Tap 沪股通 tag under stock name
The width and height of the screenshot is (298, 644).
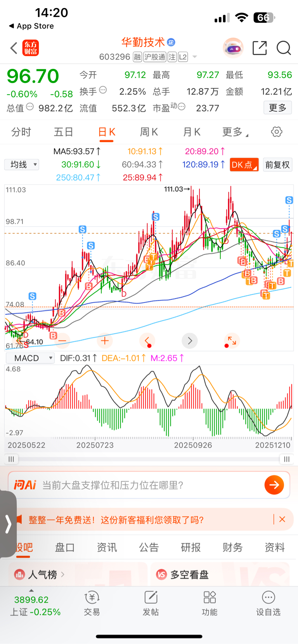click(154, 57)
